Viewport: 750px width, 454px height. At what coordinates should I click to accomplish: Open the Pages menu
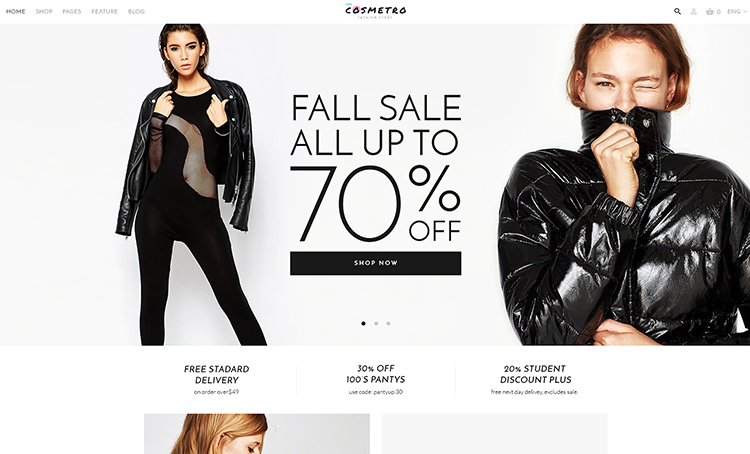click(72, 11)
